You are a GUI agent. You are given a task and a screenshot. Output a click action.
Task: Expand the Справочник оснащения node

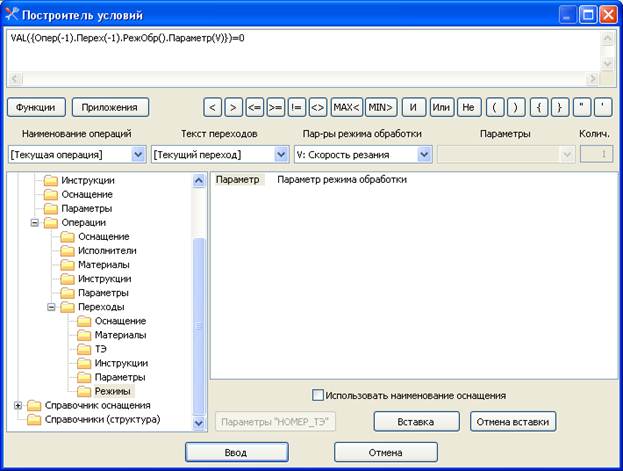tap(18, 405)
